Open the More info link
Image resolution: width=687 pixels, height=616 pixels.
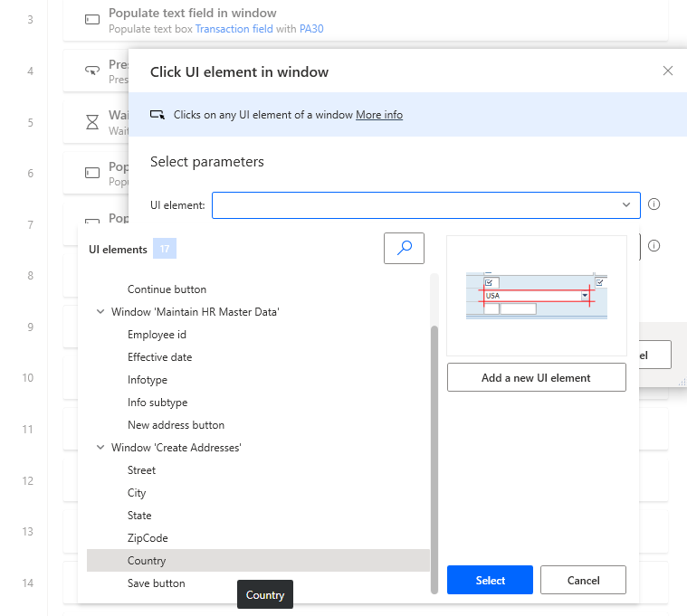[379, 115]
